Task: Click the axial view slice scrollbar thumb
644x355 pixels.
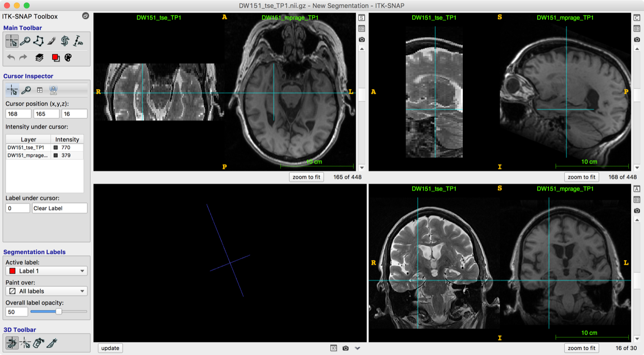Action: click(362, 94)
